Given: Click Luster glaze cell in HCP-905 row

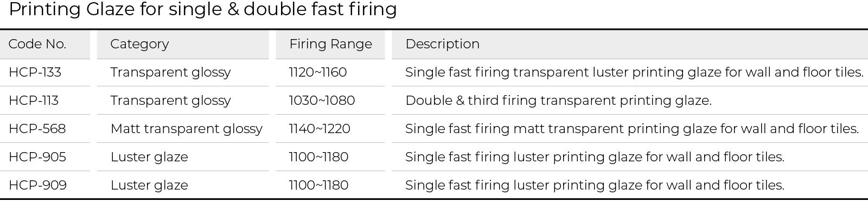Looking at the screenshot, I should (x=149, y=157).
